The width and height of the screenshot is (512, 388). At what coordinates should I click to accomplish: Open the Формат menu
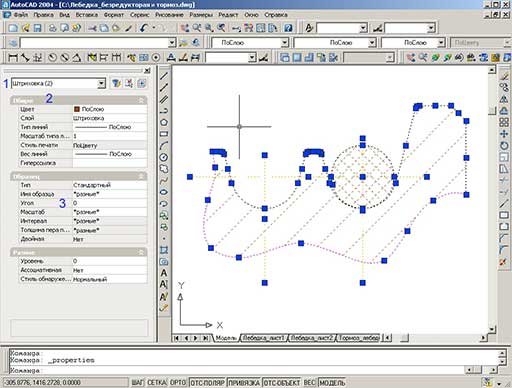pos(114,15)
